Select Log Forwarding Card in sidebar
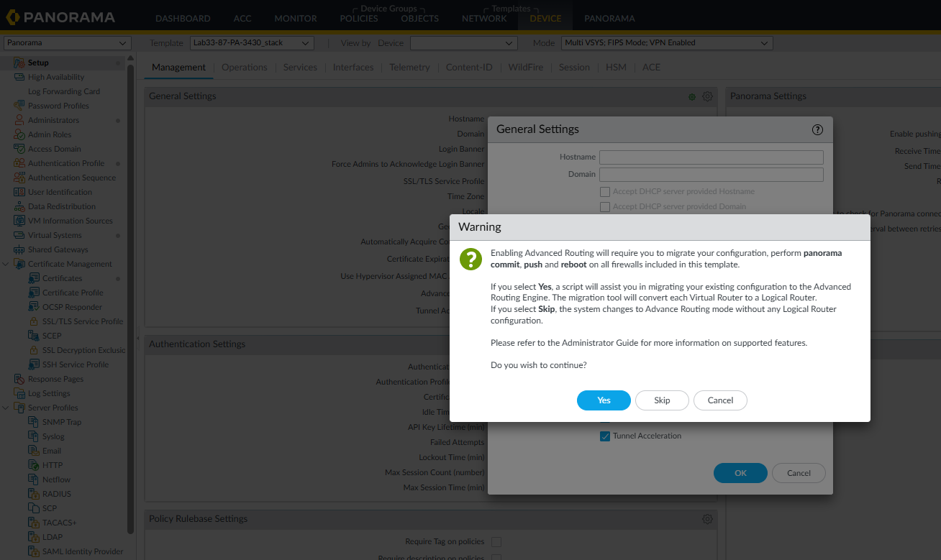 point(64,91)
